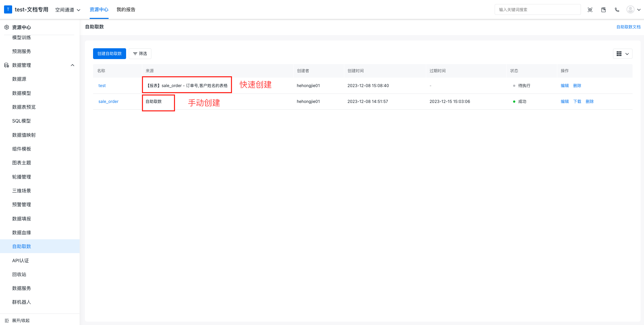Viewport: 644px width, 325px height.
Task: Click 下载 for the sale_order row
Action: [577, 102]
